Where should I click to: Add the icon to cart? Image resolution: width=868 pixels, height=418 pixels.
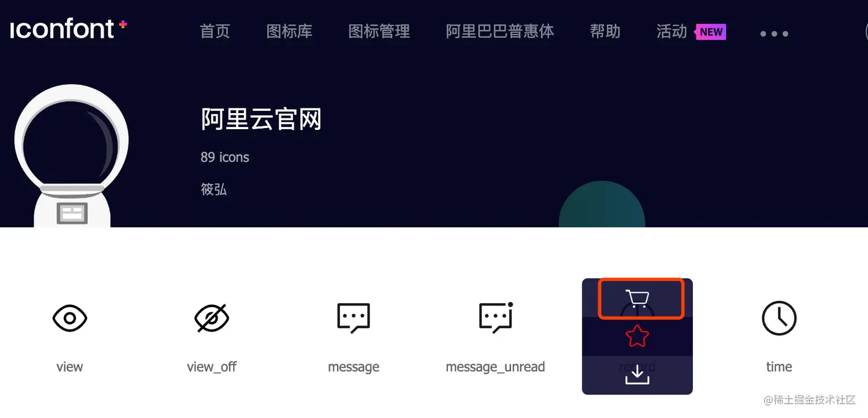pos(637,299)
